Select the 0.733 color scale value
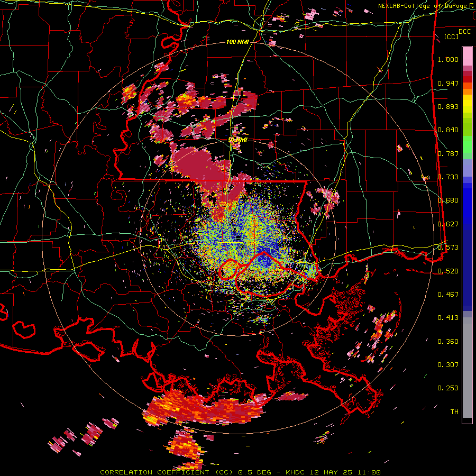This screenshot has width=476, height=476. pyautogui.click(x=448, y=177)
